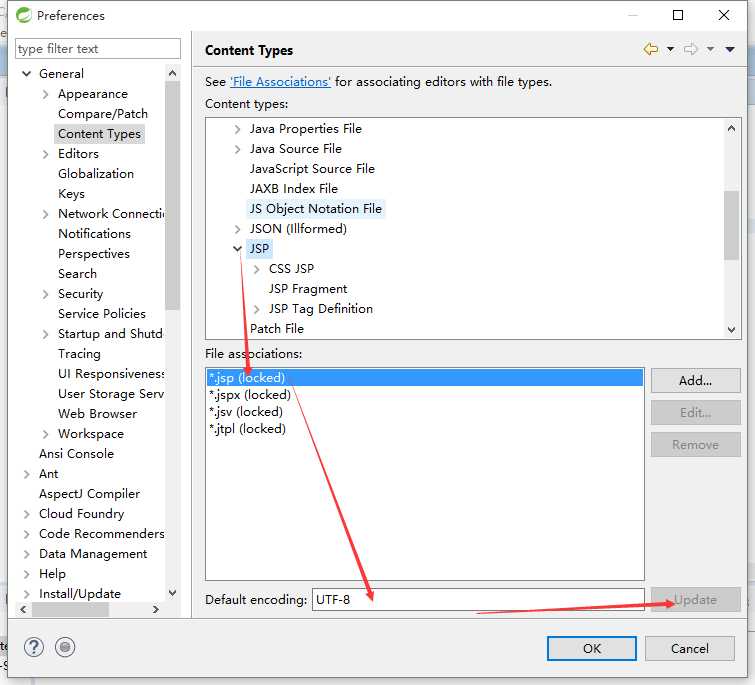Image resolution: width=755 pixels, height=685 pixels.
Task: Click content types list scroll-up arrow
Action: 731,128
